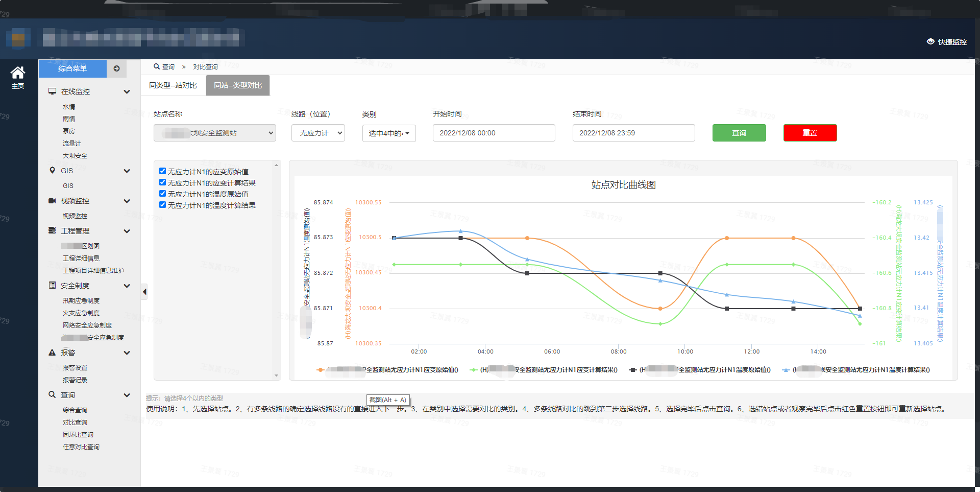
Task: Go to the 主页 home icon
Action: (18, 73)
